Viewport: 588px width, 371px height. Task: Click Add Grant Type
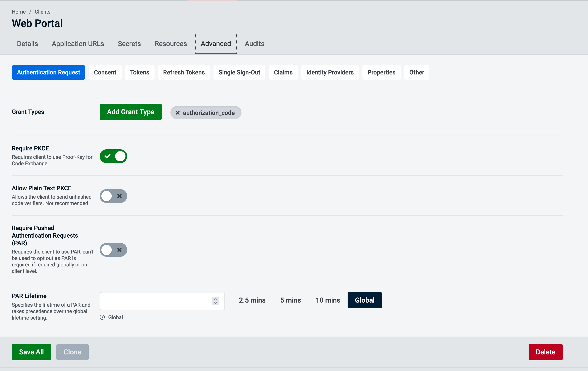click(130, 112)
